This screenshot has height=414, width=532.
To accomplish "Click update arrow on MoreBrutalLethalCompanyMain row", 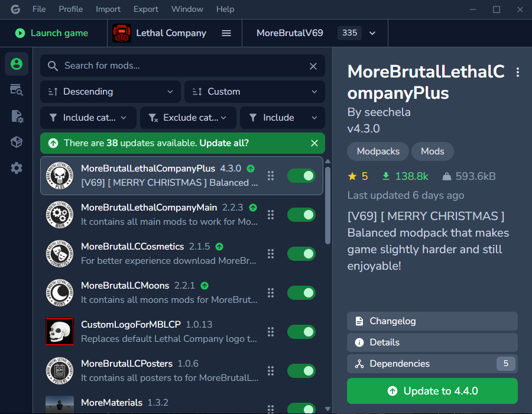I will pyautogui.click(x=253, y=208).
